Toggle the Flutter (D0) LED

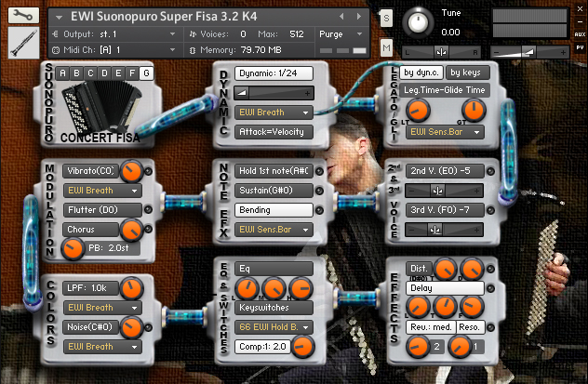pyautogui.click(x=149, y=210)
